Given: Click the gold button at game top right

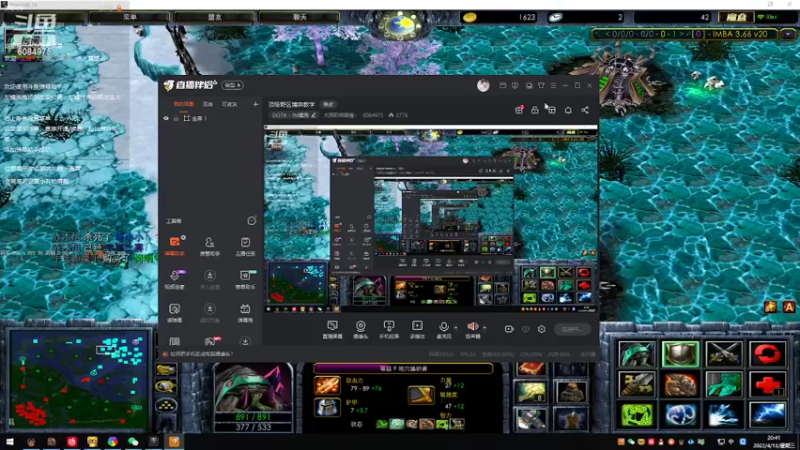Looking at the screenshot, I should click(x=736, y=17).
